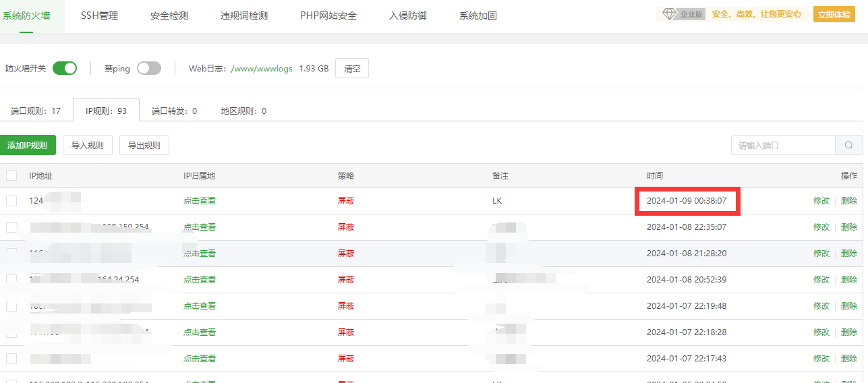The image size is (868, 383).
Task: Open the 系统加固 tab
Action: [478, 16]
